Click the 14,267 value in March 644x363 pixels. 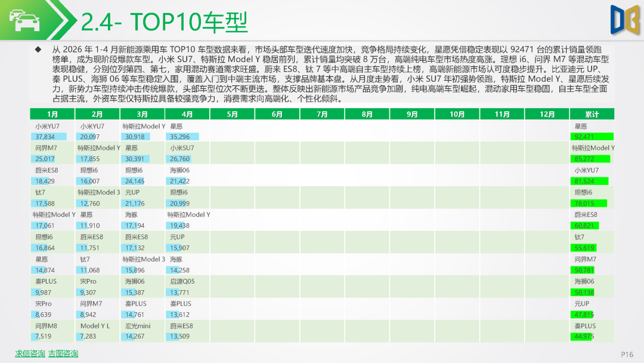point(135,336)
